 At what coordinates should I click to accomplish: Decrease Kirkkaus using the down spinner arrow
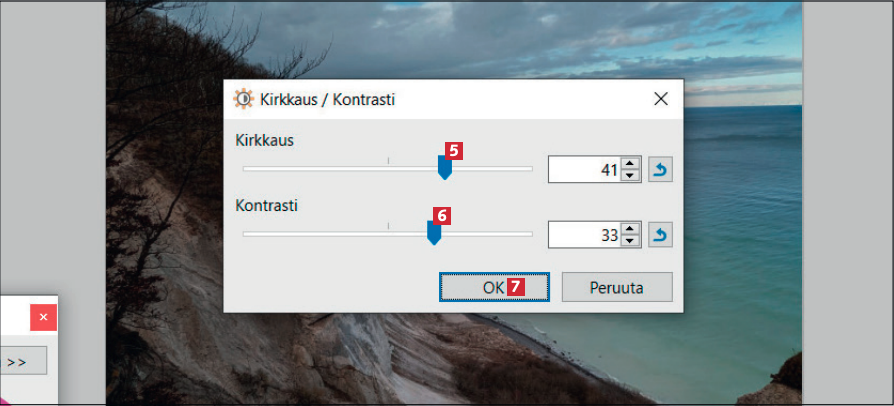tap(629, 175)
